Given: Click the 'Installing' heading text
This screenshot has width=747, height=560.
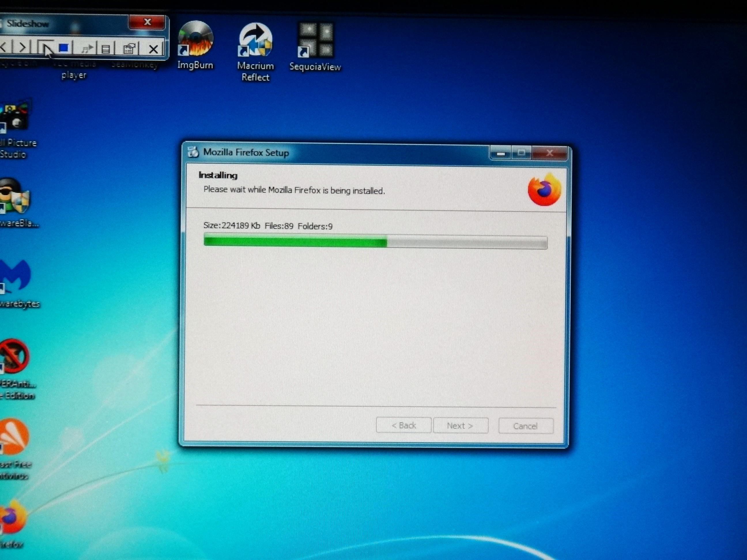Looking at the screenshot, I should coord(218,175).
